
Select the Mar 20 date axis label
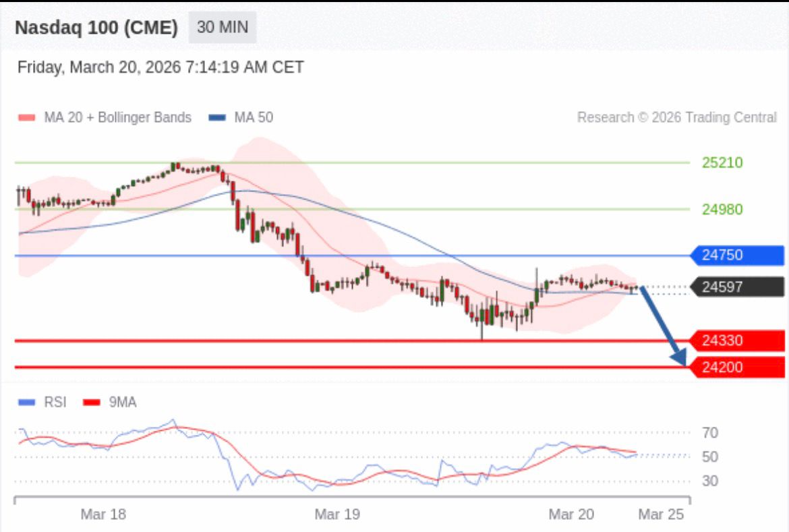click(x=571, y=514)
